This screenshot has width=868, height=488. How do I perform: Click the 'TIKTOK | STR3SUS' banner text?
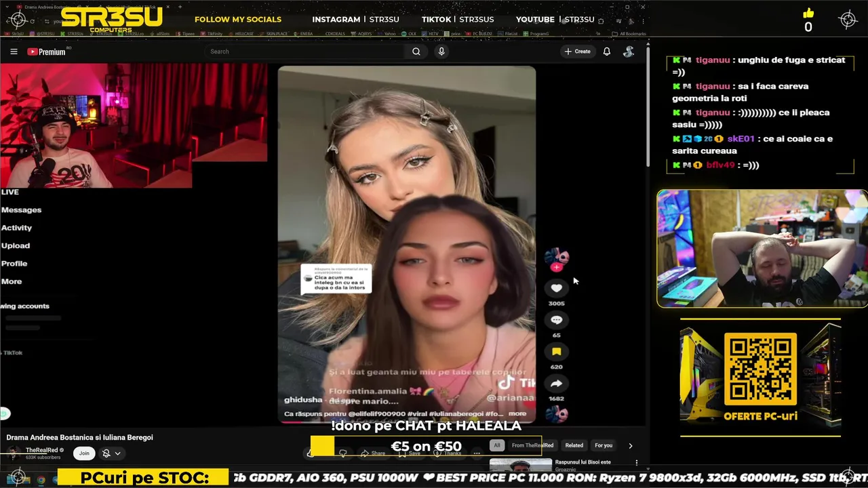[458, 20]
